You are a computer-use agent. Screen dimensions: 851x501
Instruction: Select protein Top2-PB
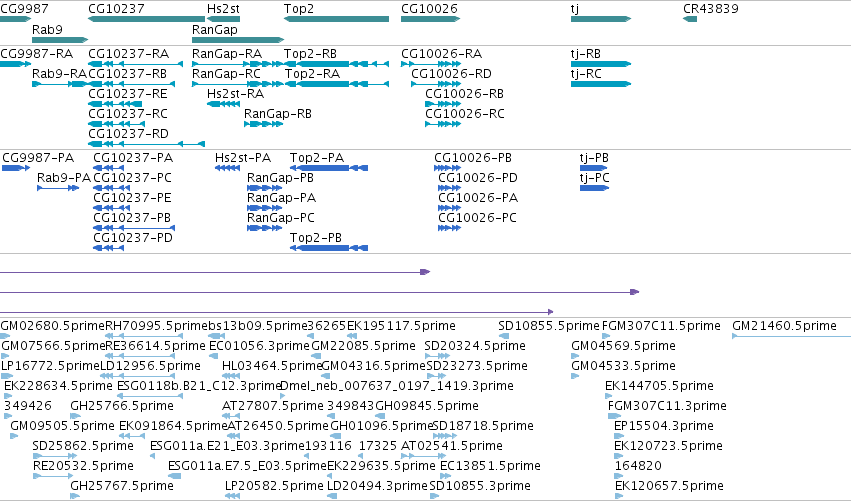click(x=329, y=248)
